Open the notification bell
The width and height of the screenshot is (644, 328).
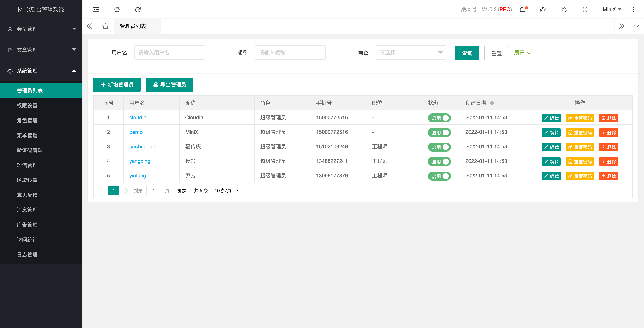(x=522, y=10)
